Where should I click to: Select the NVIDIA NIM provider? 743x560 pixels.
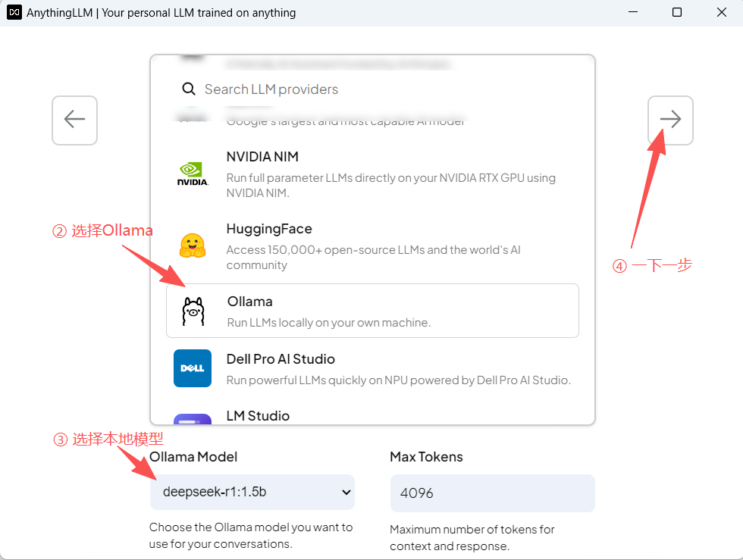tap(372, 174)
